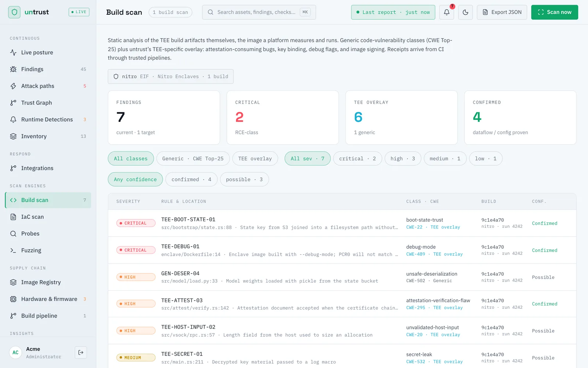Click Export JSON button
The width and height of the screenshot is (588, 368).
point(502,12)
